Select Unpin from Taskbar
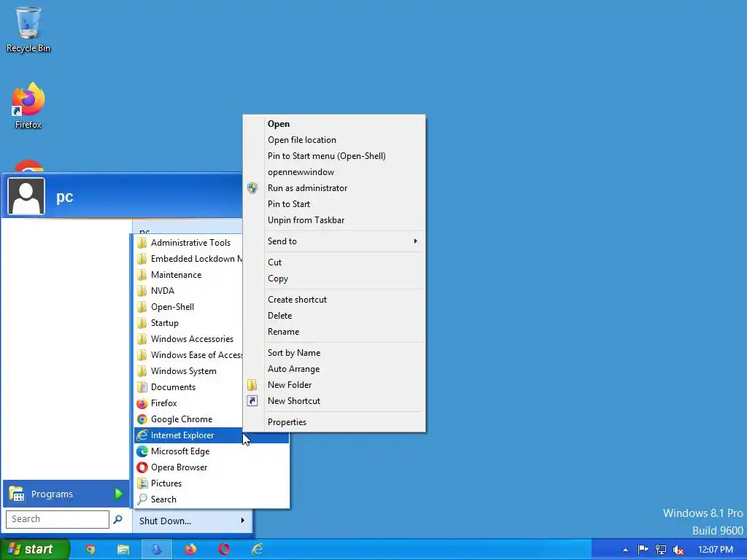The height and width of the screenshot is (560, 747). point(334,220)
